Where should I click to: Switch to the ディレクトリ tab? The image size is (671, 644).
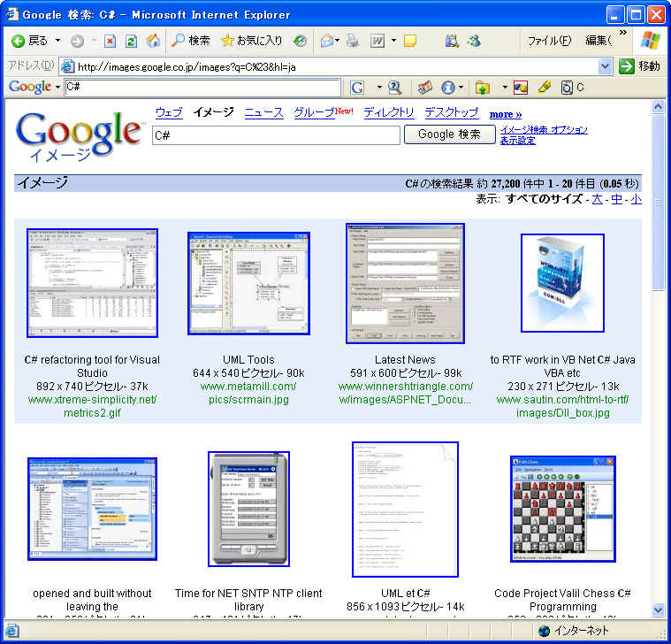click(x=389, y=112)
